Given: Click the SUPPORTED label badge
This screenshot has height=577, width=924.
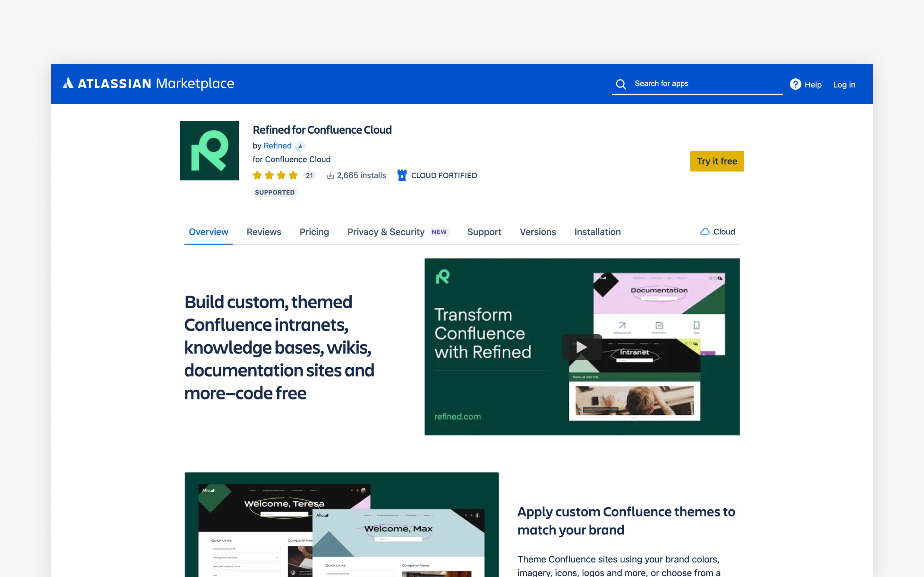Looking at the screenshot, I should coord(275,192).
